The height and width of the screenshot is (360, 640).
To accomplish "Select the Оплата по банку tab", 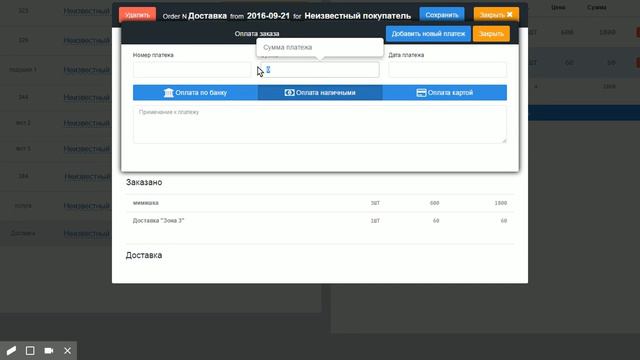I will point(195,93).
